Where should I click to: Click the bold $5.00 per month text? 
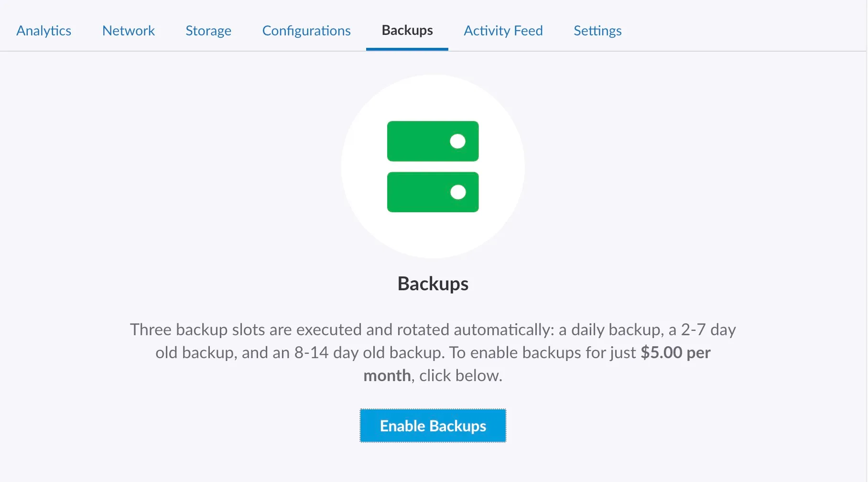pyautogui.click(x=675, y=352)
